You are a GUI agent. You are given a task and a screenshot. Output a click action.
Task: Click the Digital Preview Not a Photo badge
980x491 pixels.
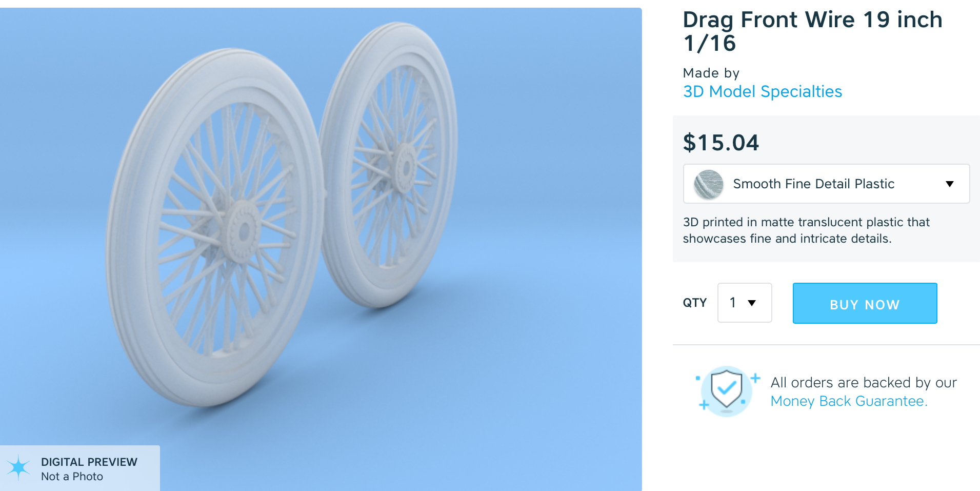(x=80, y=468)
